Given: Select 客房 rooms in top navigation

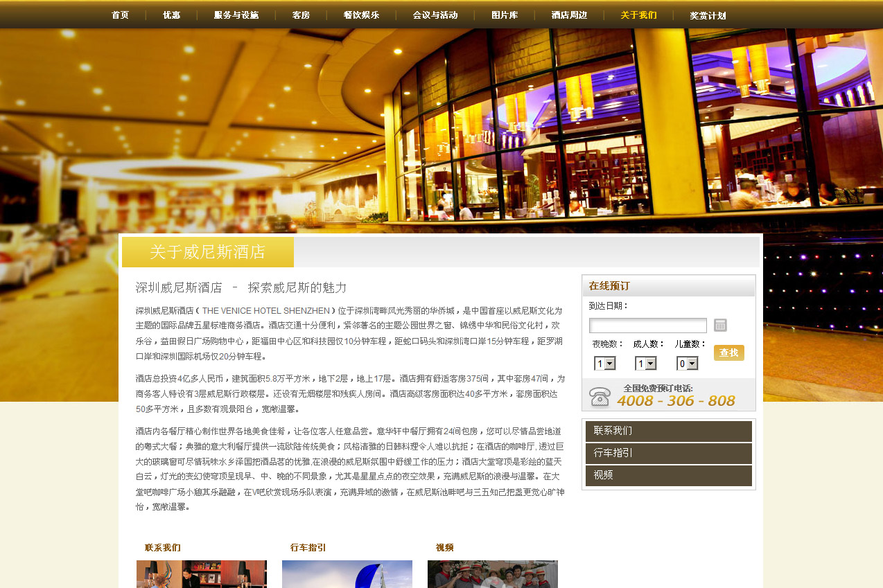Looking at the screenshot, I should (x=301, y=15).
